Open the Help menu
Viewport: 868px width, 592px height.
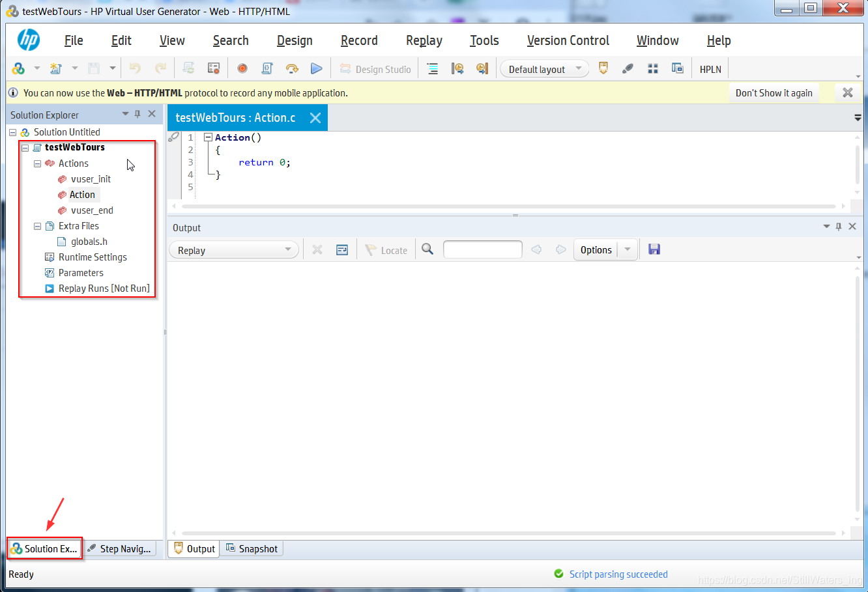(719, 40)
